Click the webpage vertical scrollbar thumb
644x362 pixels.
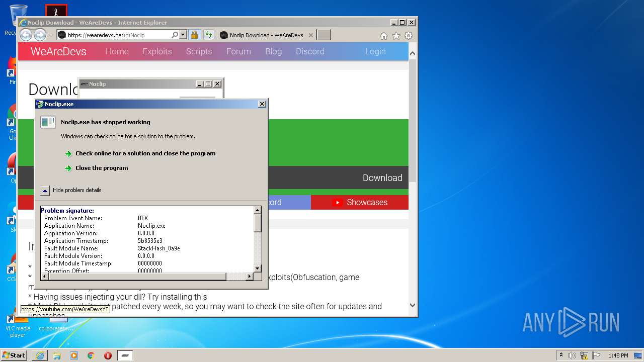coord(413,120)
